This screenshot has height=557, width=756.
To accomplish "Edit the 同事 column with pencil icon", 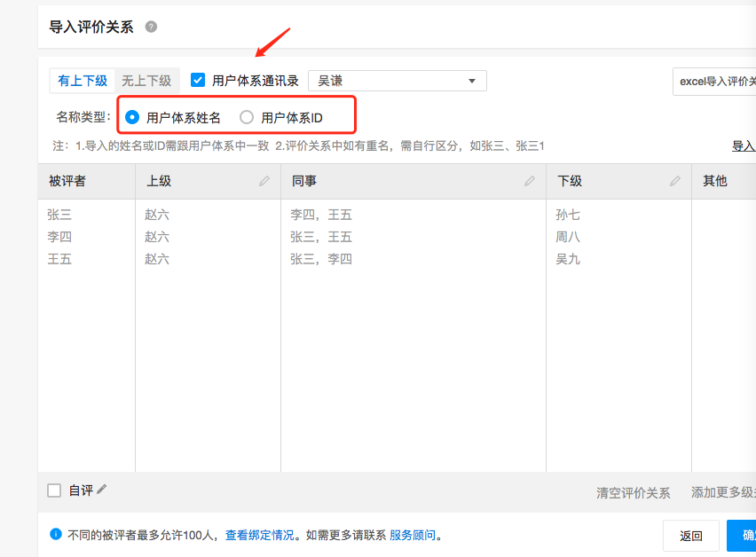I will click(x=530, y=181).
